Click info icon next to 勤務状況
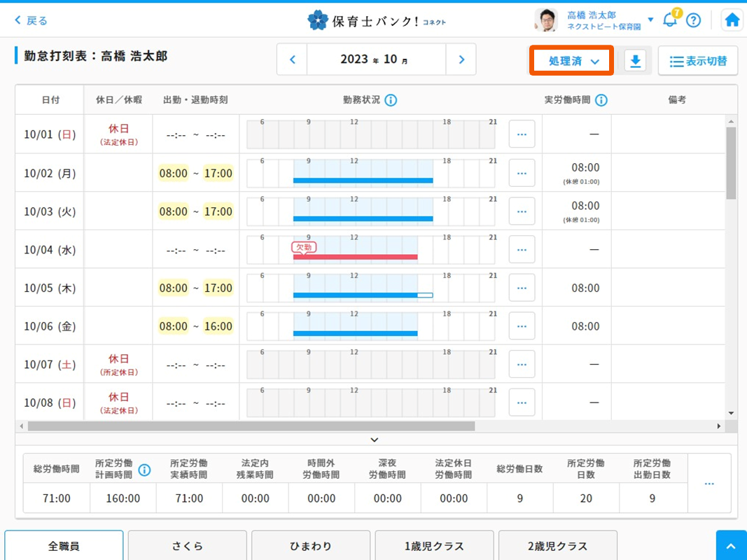Image resolution: width=747 pixels, height=560 pixels. click(x=391, y=100)
